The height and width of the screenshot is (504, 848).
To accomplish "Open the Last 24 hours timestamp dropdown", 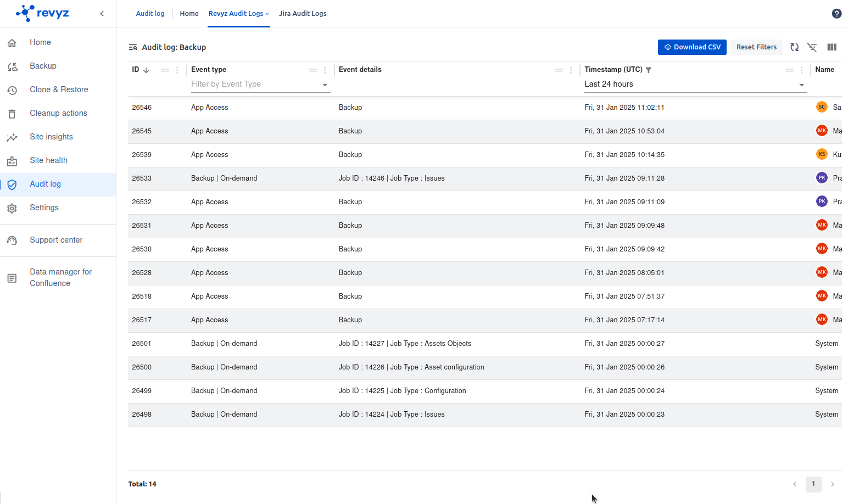I will (801, 85).
